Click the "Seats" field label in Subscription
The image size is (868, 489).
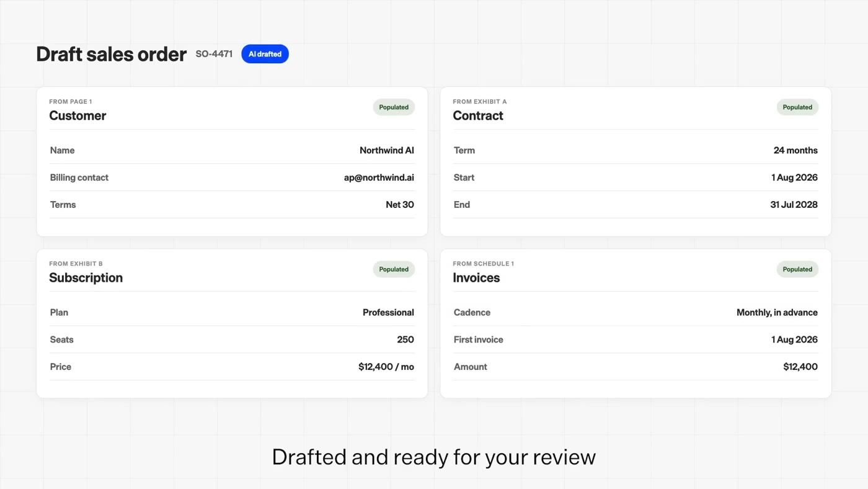click(61, 339)
